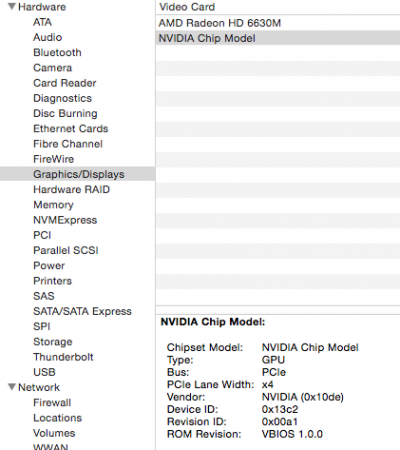This screenshot has width=400, height=450.
Task: Open the Audio hardware category
Action: click(48, 37)
